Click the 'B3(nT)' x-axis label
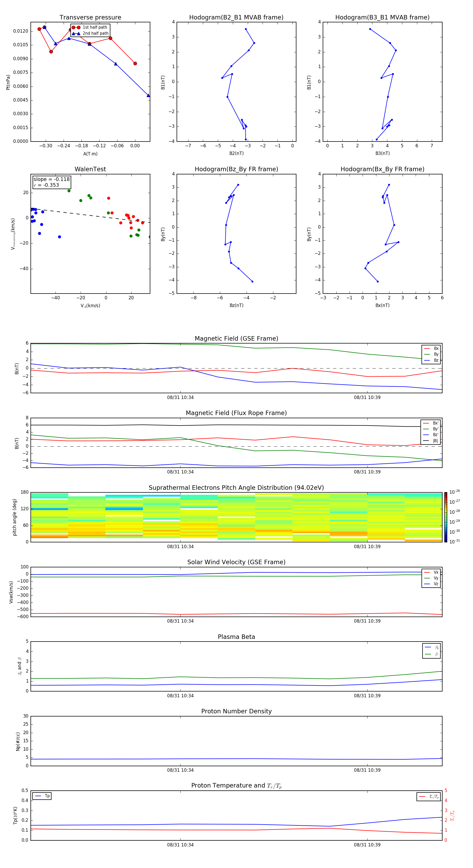The width and height of the screenshot is (473, 868). coord(382,153)
